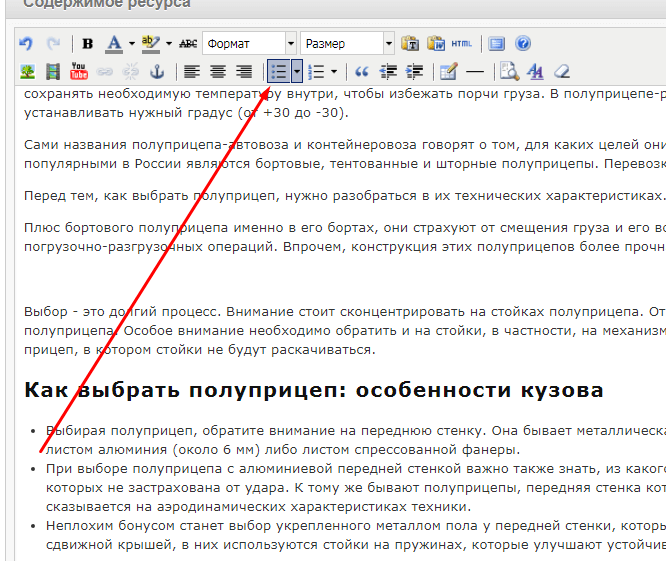Click the greyed Redo arrow icon
Image resolution: width=666 pixels, height=561 pixels.
(54, 43)
